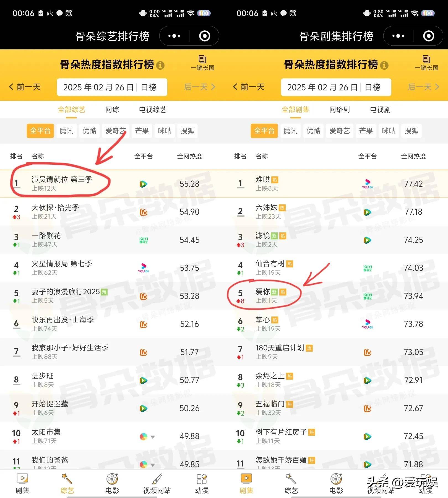Filter 综艺 ranking by 芒果
Viewport: 448px width, 498px height.
[142, 131]
